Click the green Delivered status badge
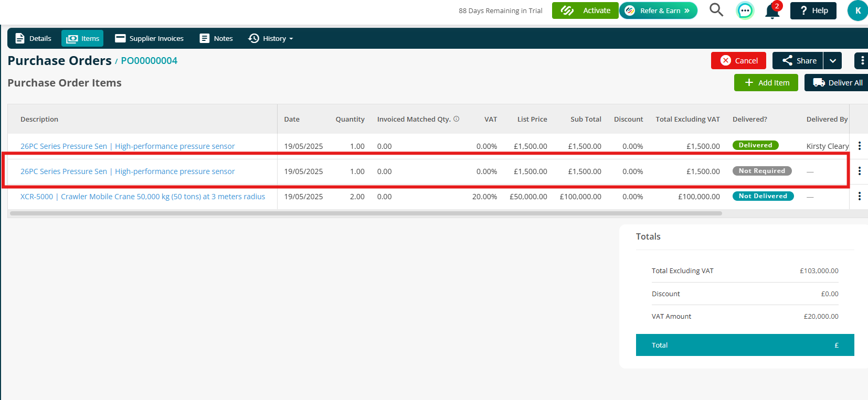The height and width of the screenshot is (400, 868). pos(755,145)
